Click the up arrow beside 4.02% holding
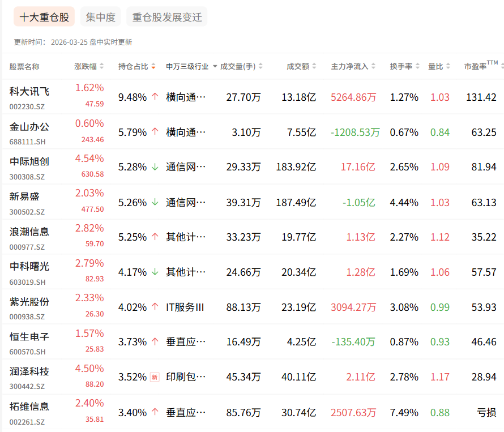 155,307
